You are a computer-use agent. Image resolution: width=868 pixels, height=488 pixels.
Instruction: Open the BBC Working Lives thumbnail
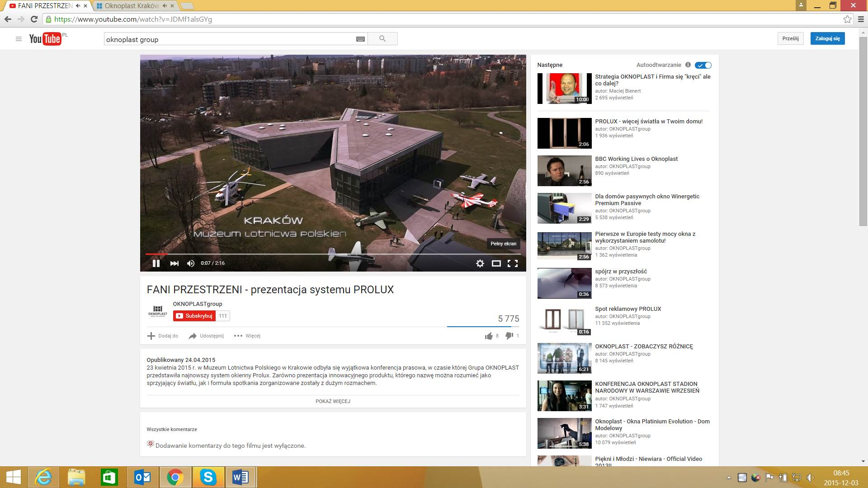click(564, 171)
